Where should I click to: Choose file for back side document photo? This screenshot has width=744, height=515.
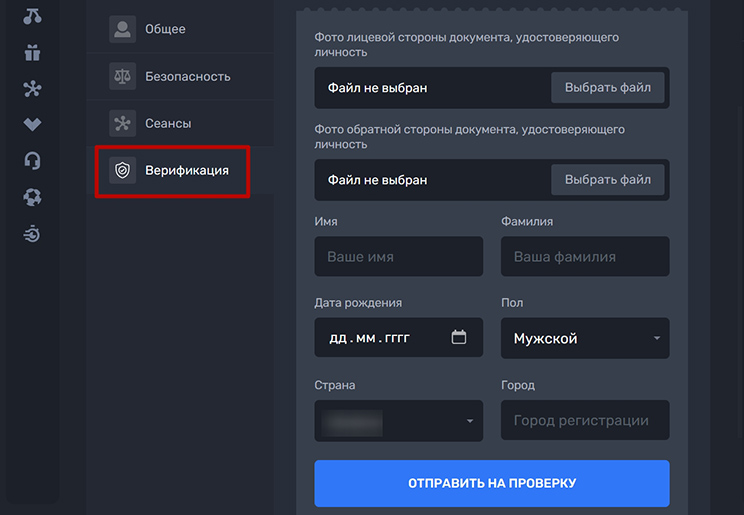(x=607, y=179)
